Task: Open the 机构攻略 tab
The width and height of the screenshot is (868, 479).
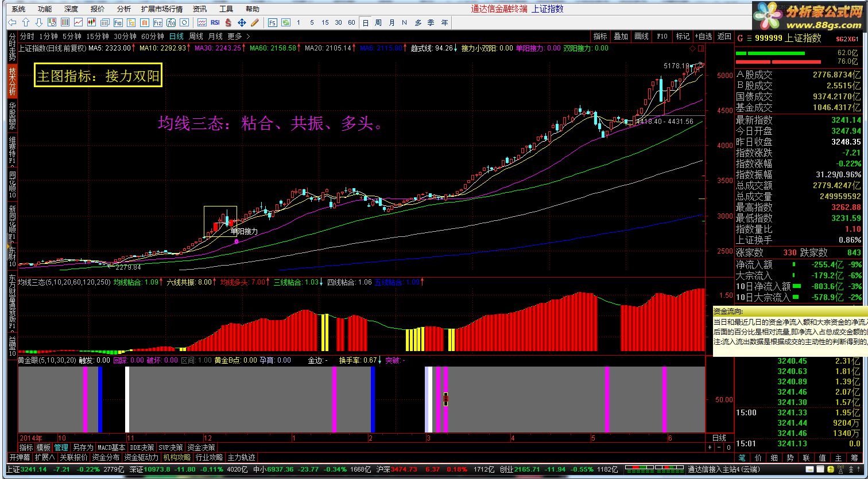Action: 177,457
